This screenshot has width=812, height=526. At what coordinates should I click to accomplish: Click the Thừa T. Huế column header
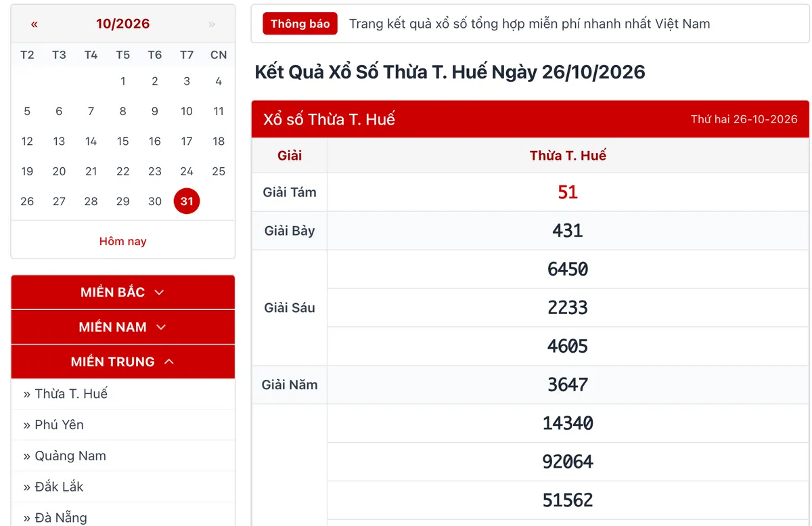click(x=568, y=156)
